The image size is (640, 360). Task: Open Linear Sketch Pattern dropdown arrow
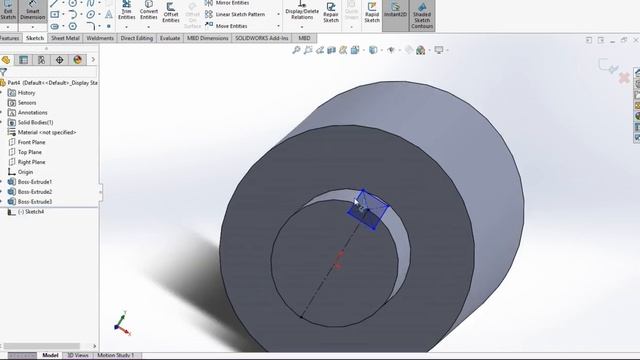(x=278, y=14)
